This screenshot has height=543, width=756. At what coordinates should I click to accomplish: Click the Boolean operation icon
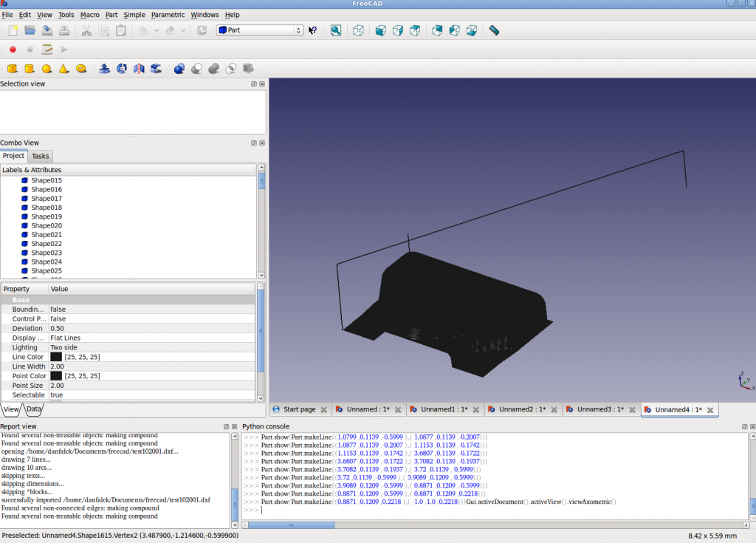[179, 69]
